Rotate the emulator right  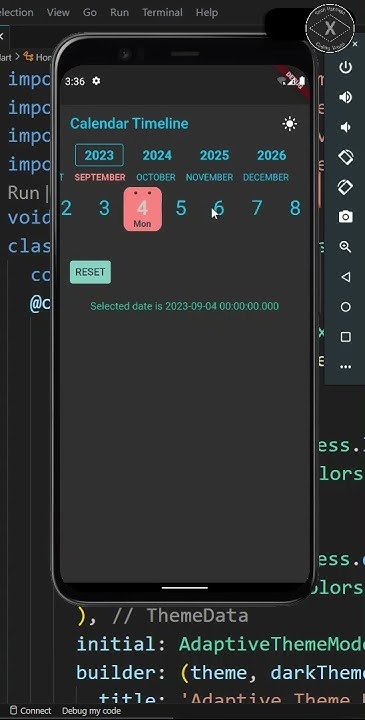point(345,187)
